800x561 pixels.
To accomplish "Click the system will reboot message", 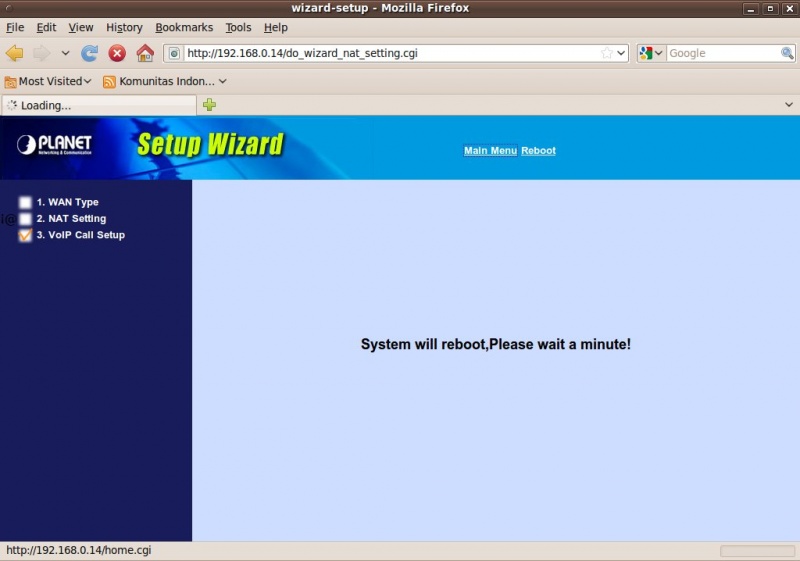I will pyautogui.click(x=495, y=344).
